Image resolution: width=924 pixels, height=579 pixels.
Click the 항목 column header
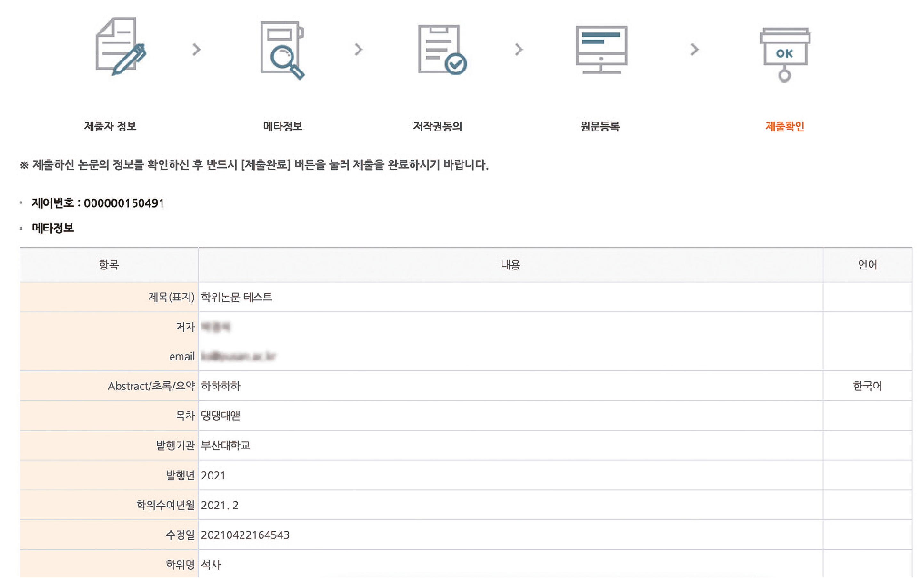(109, 265)
